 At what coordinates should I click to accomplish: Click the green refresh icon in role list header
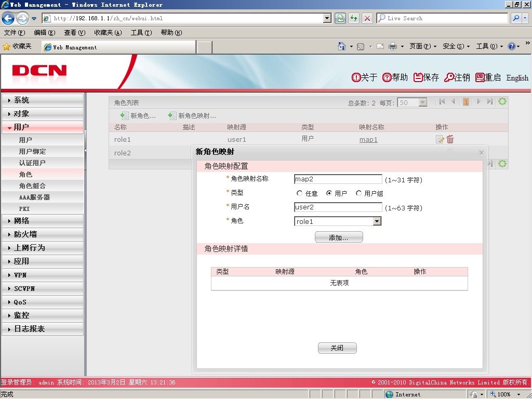coord(502,101)
